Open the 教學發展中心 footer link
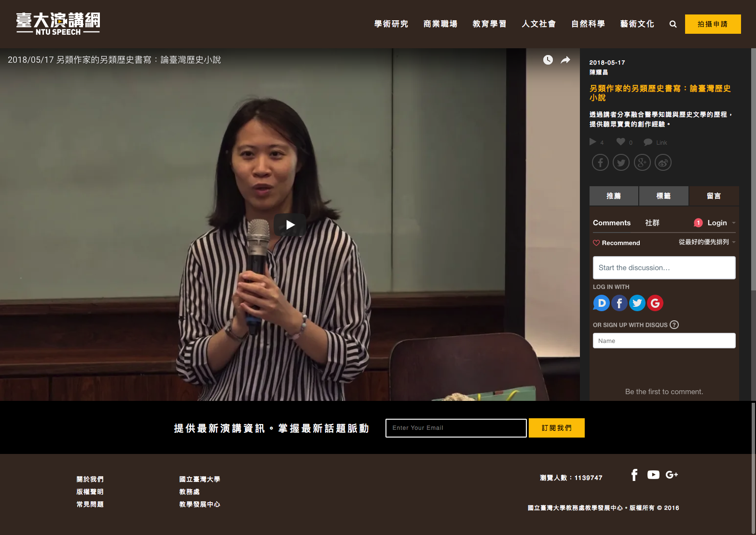This screenshot has height=535, width=756. [x=200, y=504]
